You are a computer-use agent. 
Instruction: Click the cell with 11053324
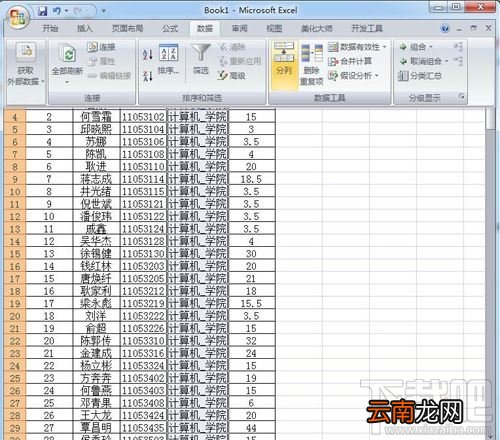[143, 366]
